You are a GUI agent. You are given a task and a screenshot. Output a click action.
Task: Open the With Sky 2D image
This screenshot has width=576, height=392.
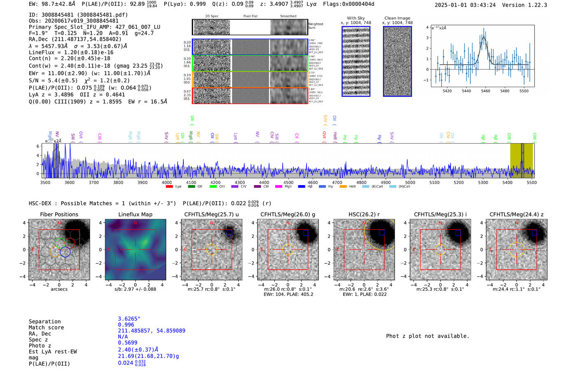(x=356, y=61)
